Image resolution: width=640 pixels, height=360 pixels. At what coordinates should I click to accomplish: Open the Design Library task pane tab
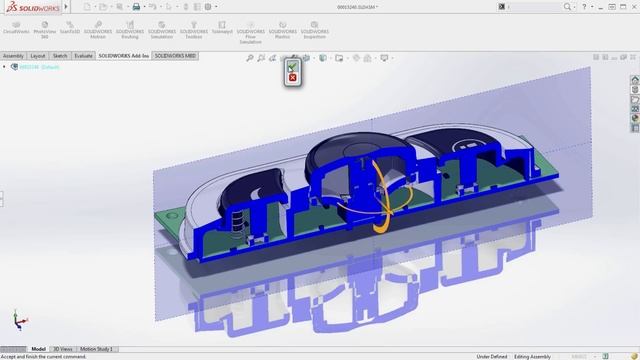pyautogui.click(x=635, y=89)
